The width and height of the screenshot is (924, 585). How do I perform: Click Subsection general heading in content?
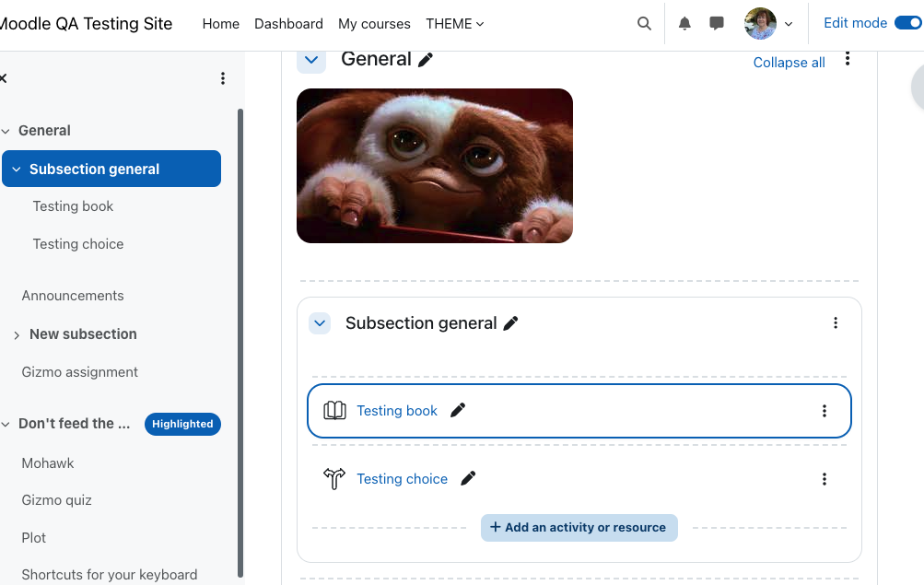[x=421, y=323]
